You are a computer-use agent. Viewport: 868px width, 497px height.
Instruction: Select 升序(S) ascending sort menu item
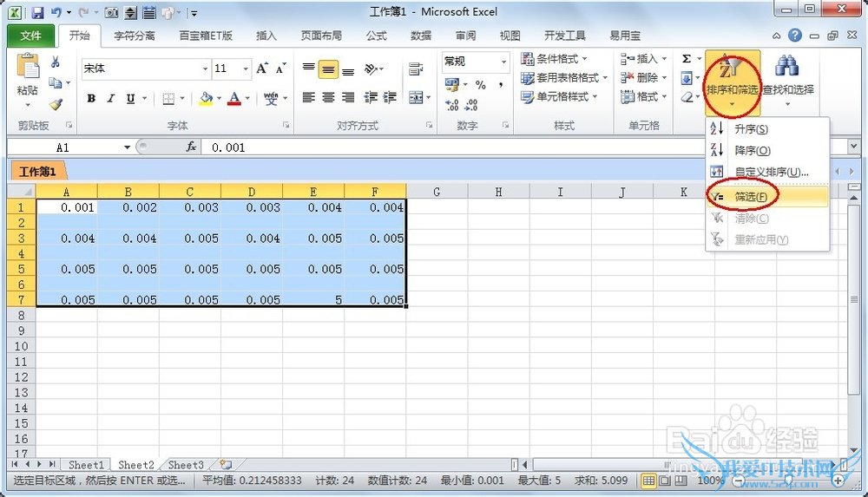tap(768, 129)
